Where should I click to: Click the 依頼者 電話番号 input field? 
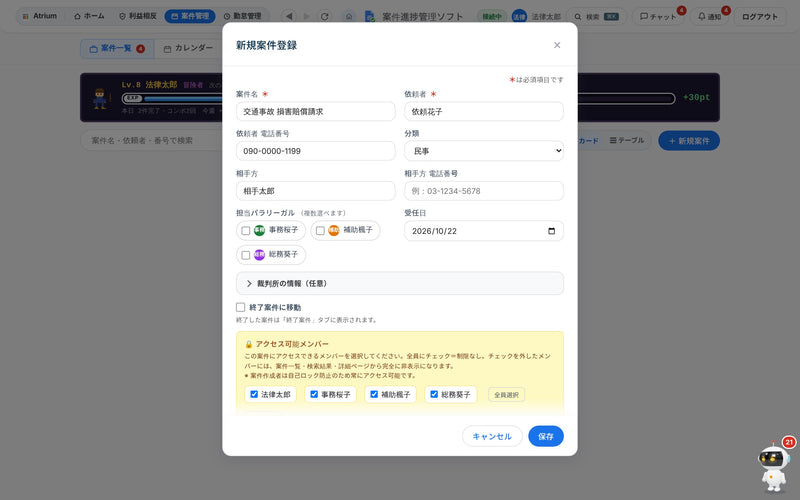[315, 151]
